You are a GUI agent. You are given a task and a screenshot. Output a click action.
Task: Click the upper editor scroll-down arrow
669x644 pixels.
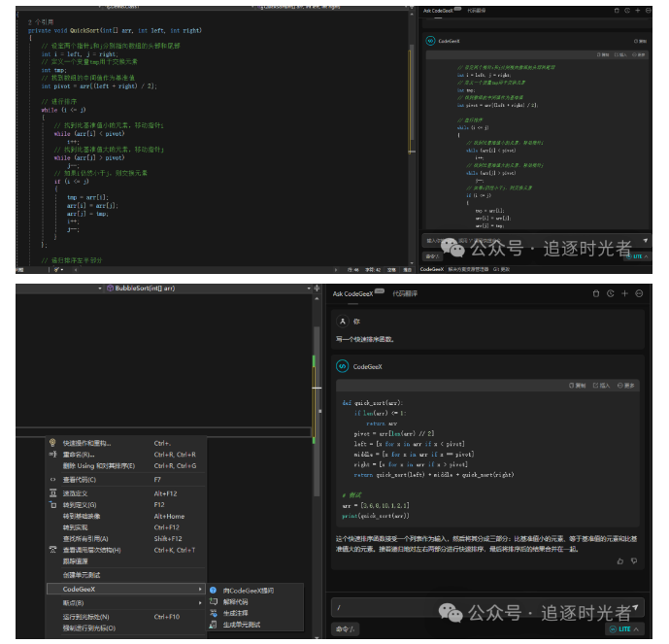point(412,263)
